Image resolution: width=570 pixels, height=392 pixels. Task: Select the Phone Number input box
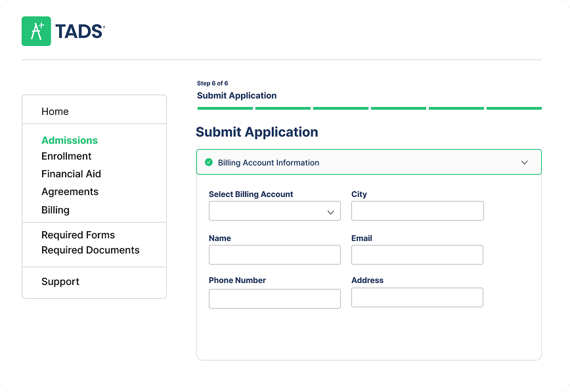[x=274, y=299]
